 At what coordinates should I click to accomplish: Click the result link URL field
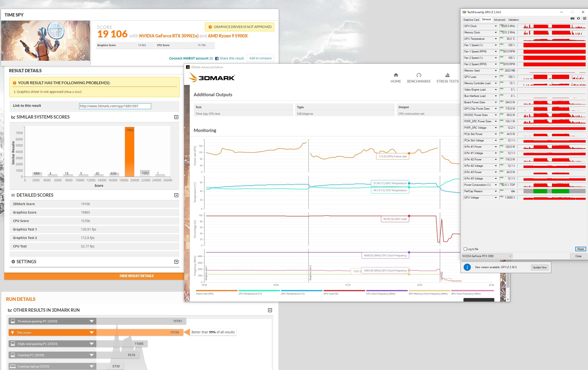coord(115,106)
